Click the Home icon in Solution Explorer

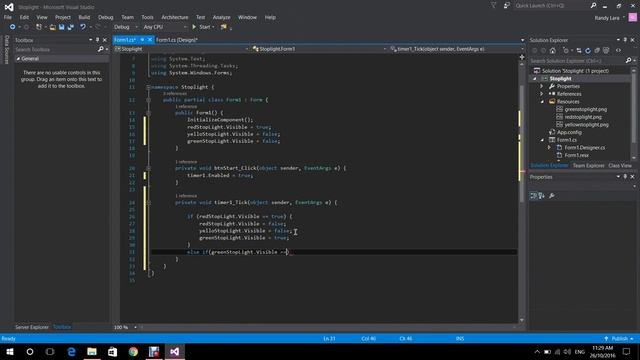click(x=553, y=51)
